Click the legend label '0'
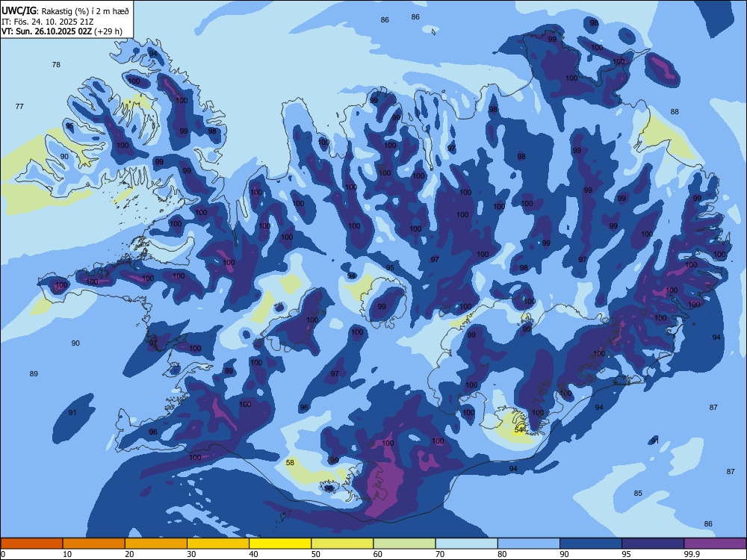The width and height of the screenshot is (747, 560). (3, 554)
